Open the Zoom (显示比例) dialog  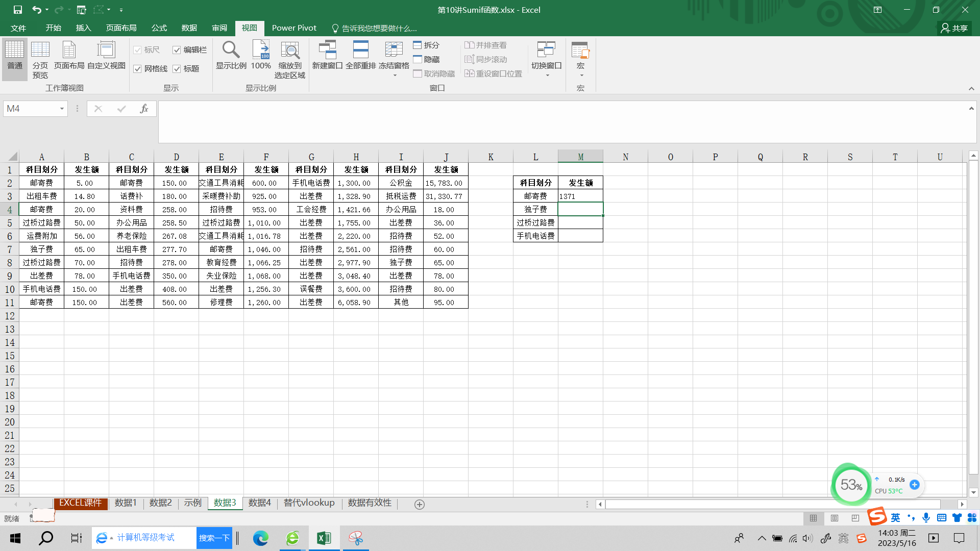[231, 55]
